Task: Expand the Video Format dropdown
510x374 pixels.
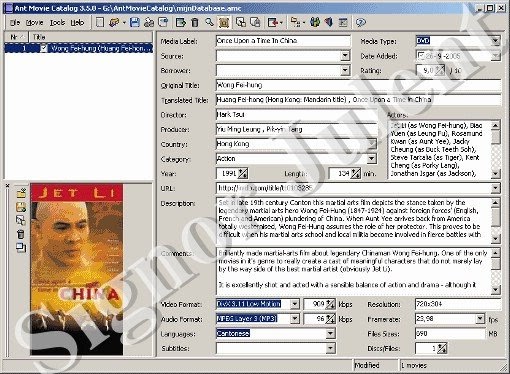Action: (295, 304)
